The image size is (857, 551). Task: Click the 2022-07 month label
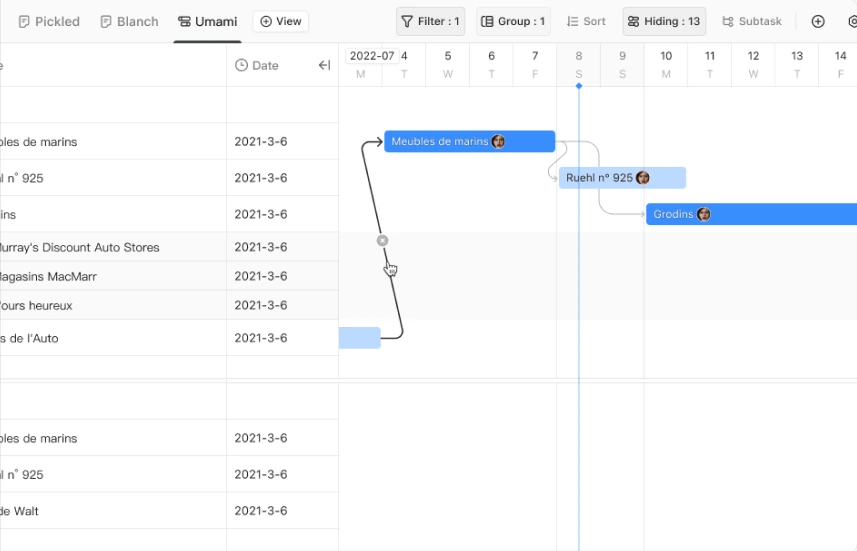[372, 56]
